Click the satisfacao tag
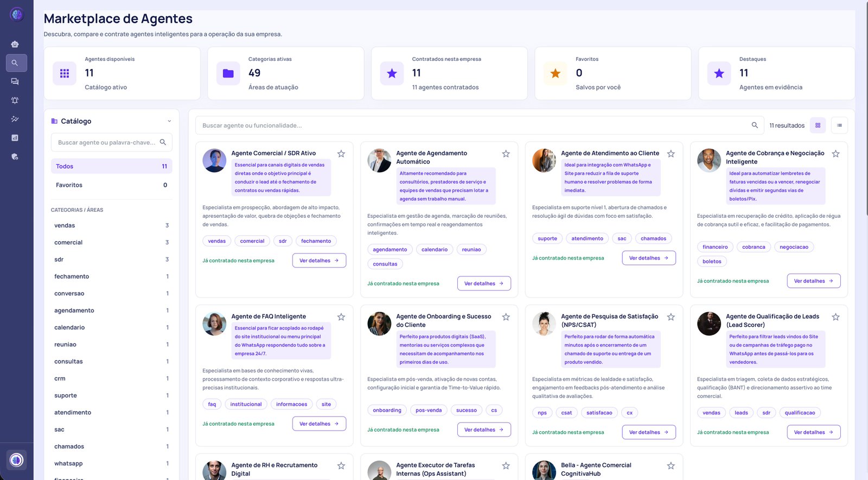868x480 pixels. coord(599,413)
